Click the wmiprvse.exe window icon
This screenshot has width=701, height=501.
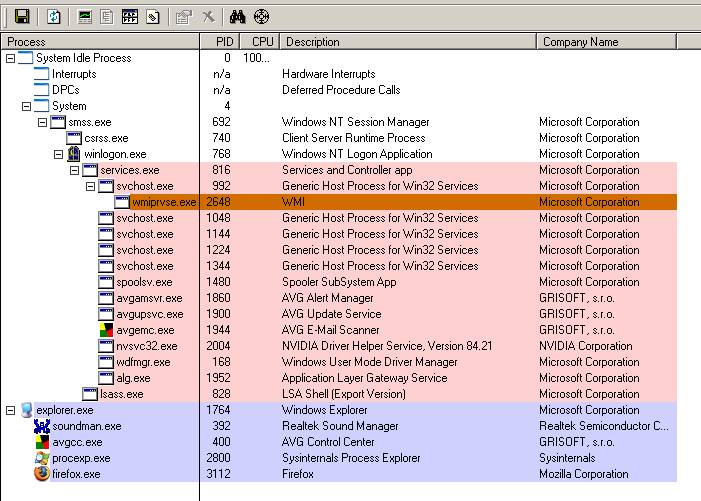pyautogui.click(x=122, y=202)
